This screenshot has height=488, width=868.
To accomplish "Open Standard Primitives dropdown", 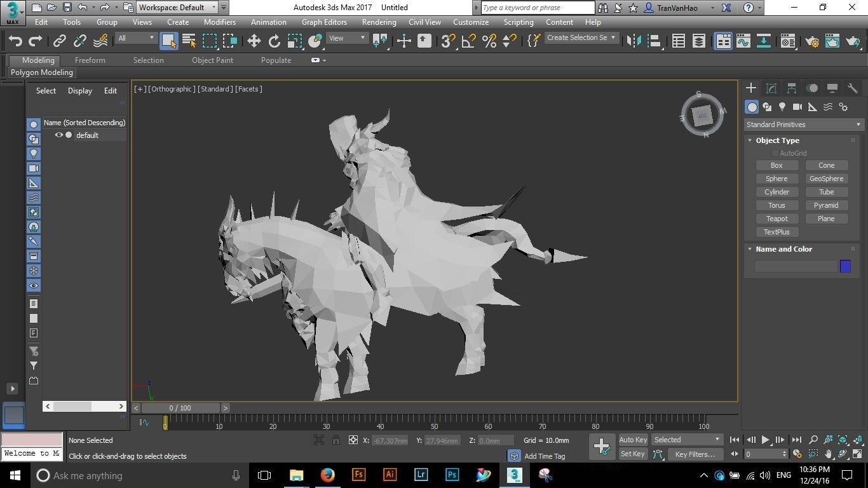I will coord(803,125).
